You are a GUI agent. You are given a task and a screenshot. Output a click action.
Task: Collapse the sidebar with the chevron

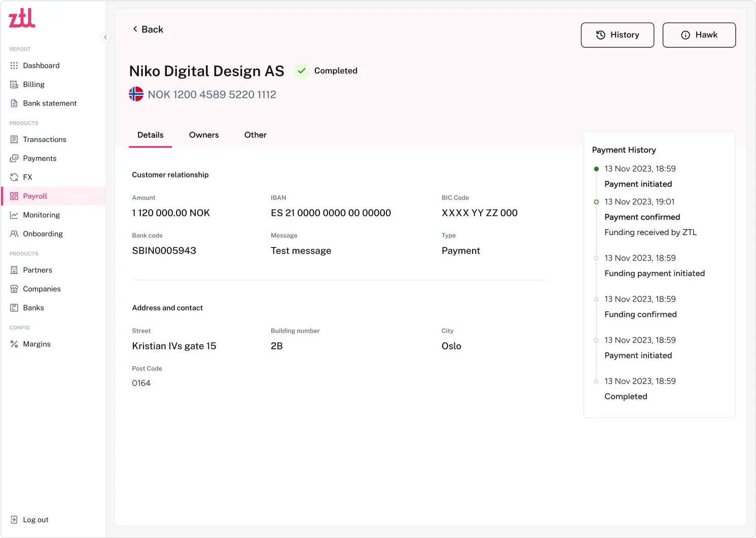[105, 37]
